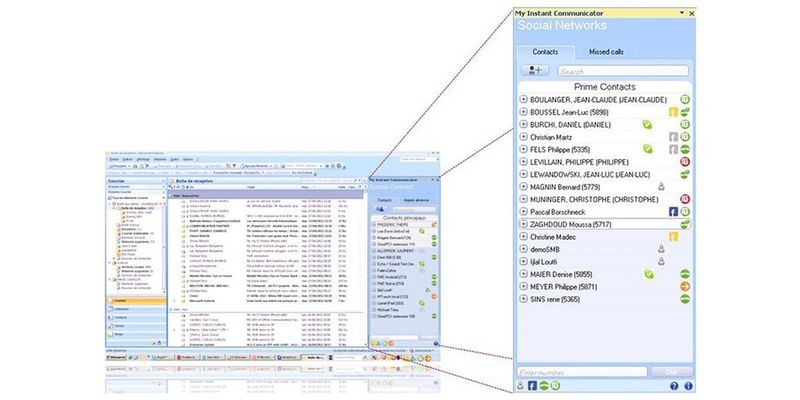
Task: Select Courrier in Outlook navigation pane
Action: (136, 301)
